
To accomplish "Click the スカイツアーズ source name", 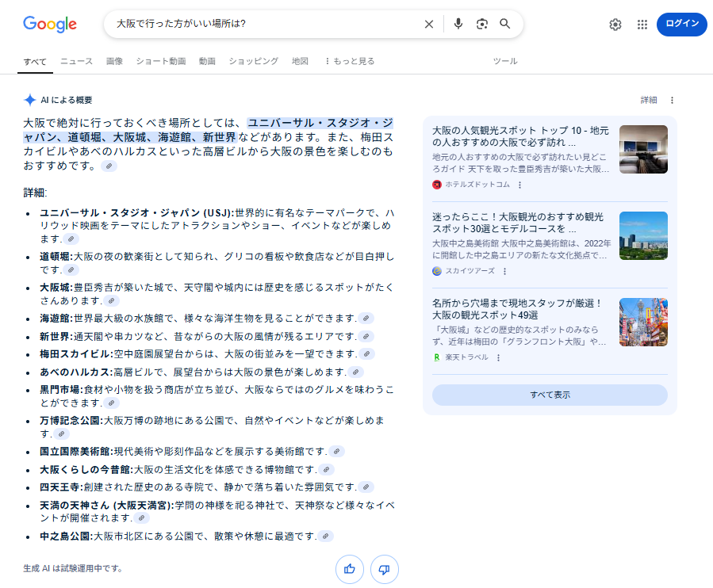I will pyautogui.click(x=470, y=271).
